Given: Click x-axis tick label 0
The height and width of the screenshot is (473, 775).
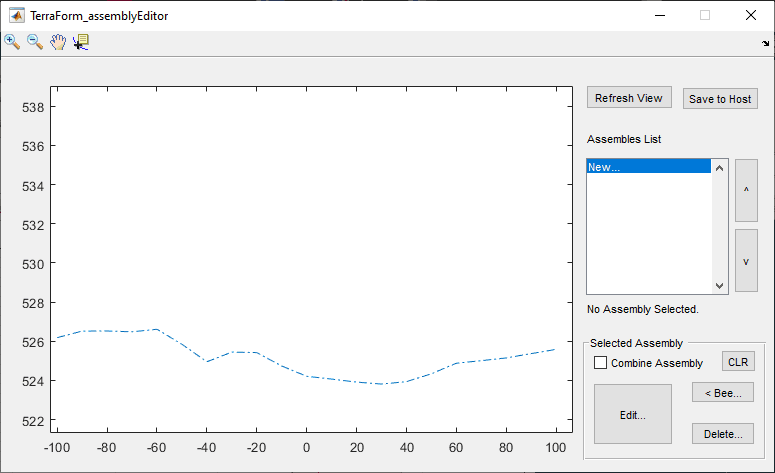Looking at the screenshot, I should (306, 448).
